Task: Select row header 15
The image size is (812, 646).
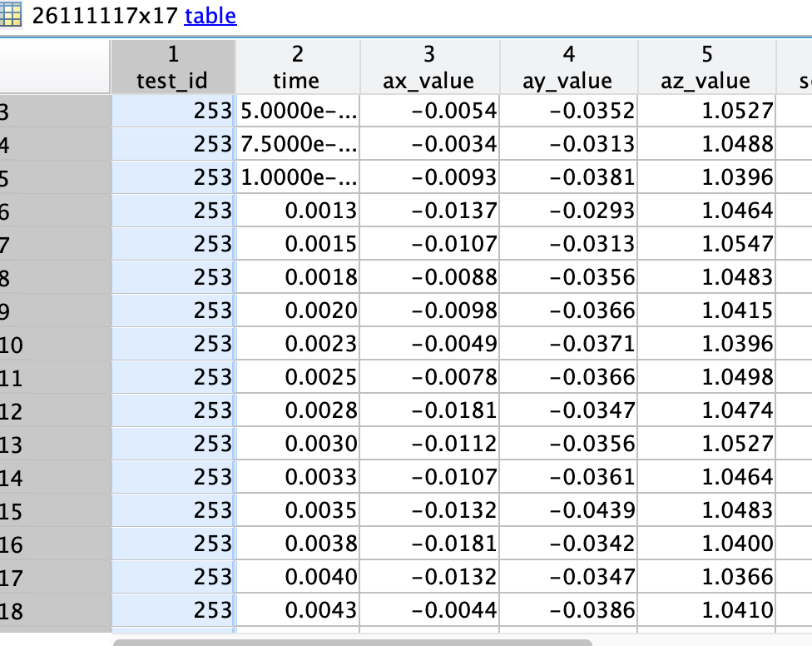Action: (56, 510)
